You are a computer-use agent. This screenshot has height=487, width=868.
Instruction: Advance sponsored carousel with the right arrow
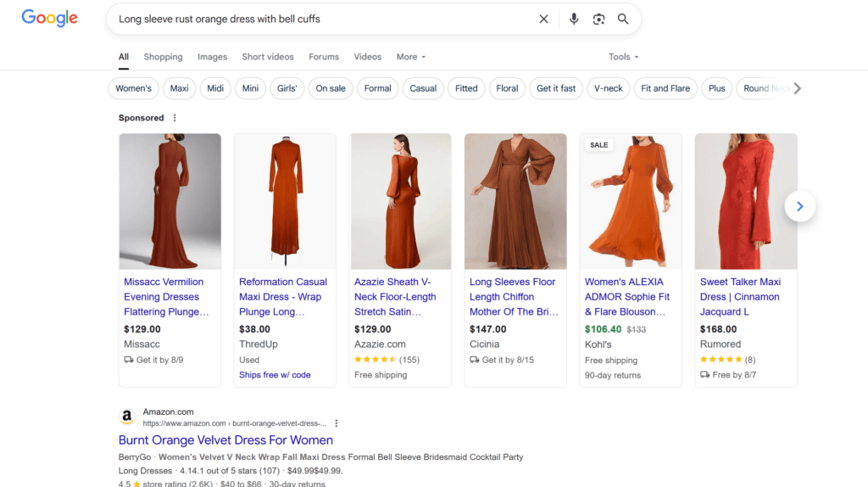point(800,206)
